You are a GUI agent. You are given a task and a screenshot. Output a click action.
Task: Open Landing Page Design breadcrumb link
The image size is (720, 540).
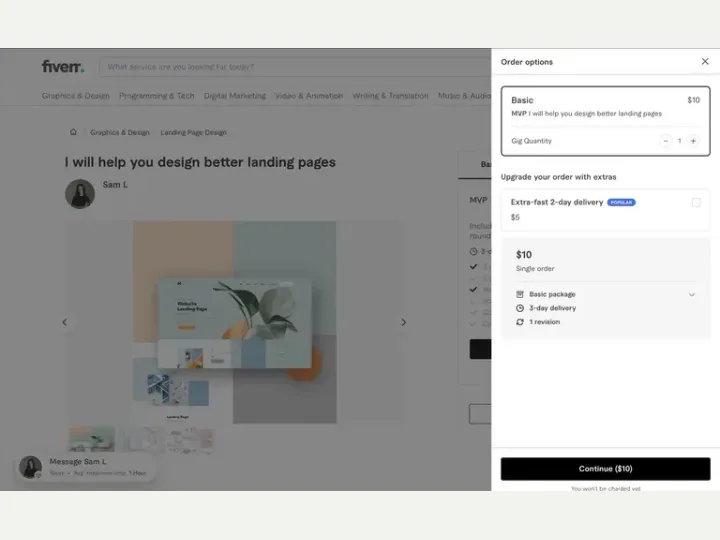(193, 132)
